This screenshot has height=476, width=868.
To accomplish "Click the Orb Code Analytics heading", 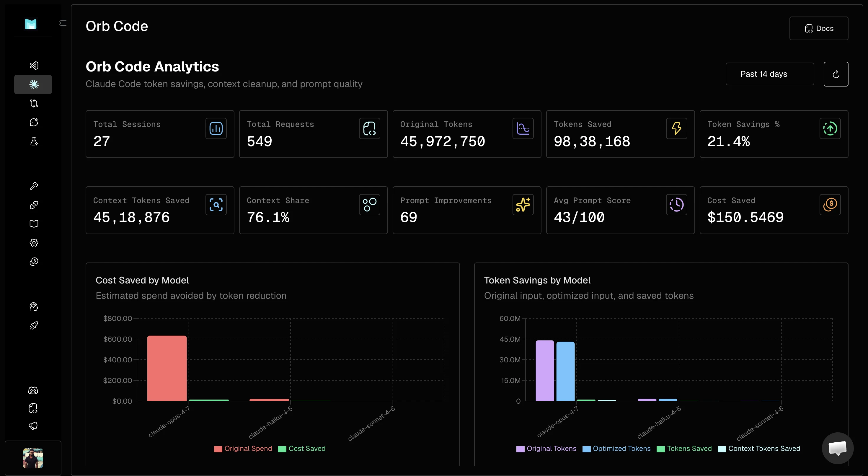I will tap(152, 67).
